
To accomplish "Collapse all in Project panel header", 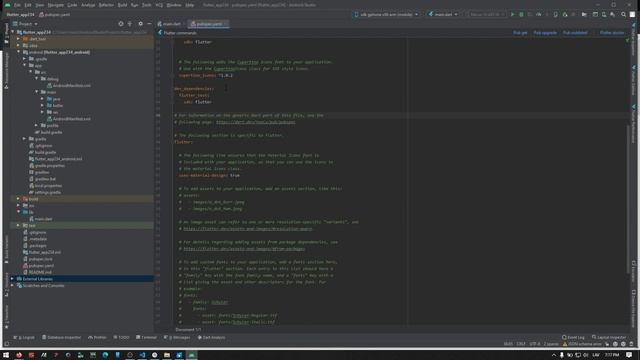I will 130,24.
